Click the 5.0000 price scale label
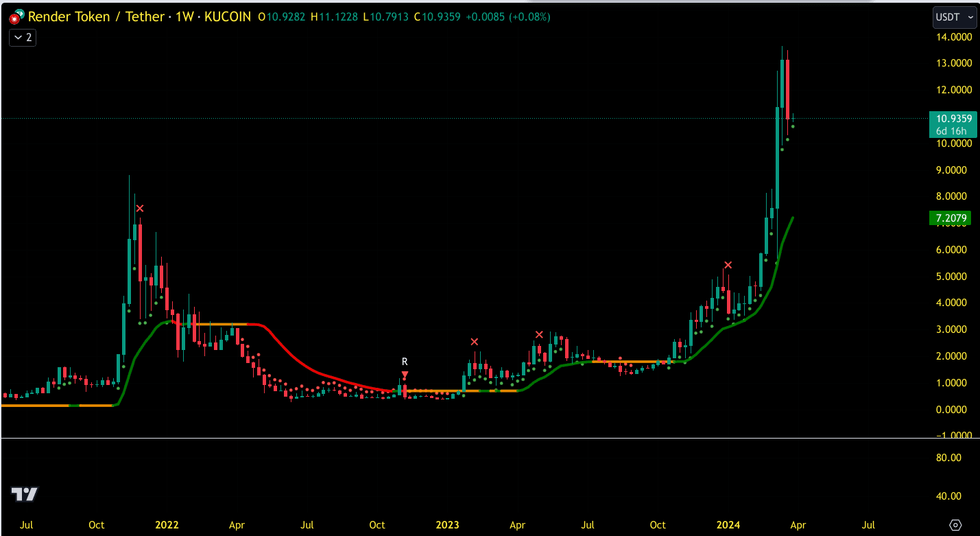This screenshot has height=536, width=980. point(953,277)
